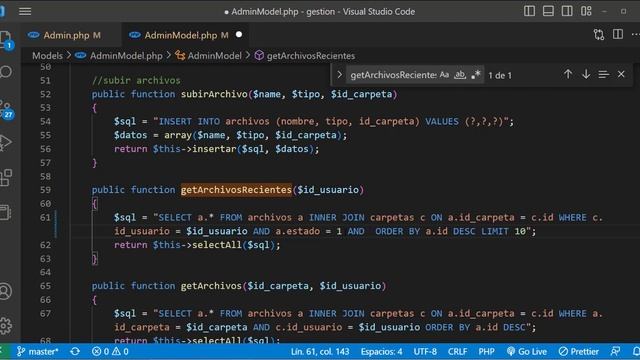The width and height of the screenshot is (640, 360).
Task: Close the find widget
Action: 621,74
